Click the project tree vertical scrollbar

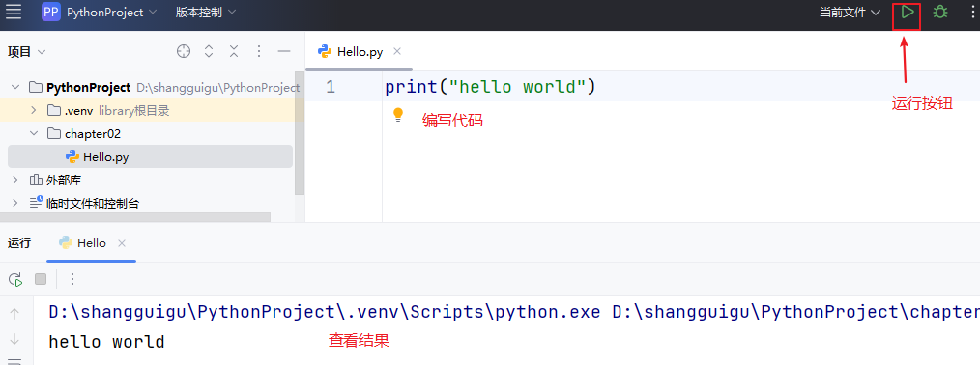click(300, 133)
